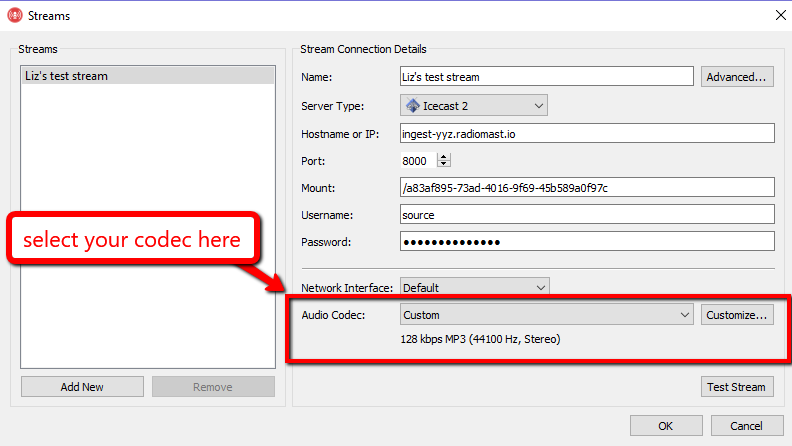Decrease the Port value with down arrow
Image resolution: width=792 pixels, height=446 pixels.
(445, 165)
